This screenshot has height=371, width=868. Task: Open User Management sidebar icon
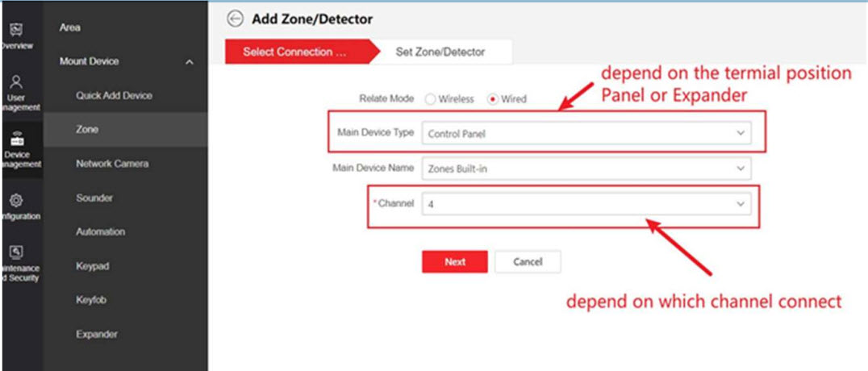[16, 82]
